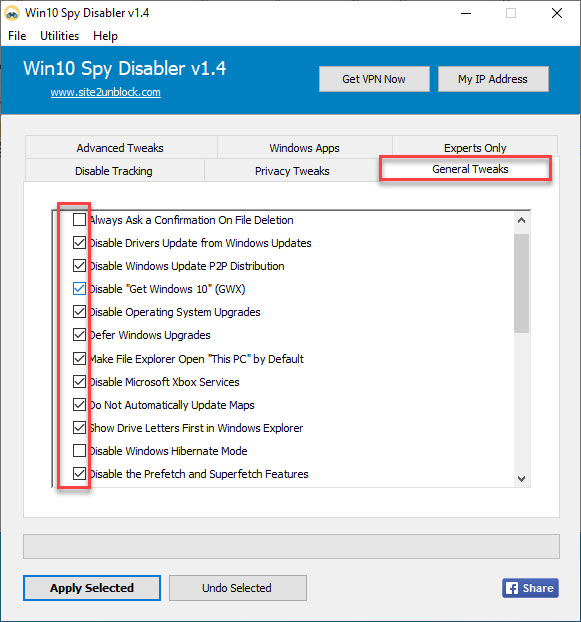Click the tweak list scrollbar thumb
The image size is (581, 622).
pos(522,283)
